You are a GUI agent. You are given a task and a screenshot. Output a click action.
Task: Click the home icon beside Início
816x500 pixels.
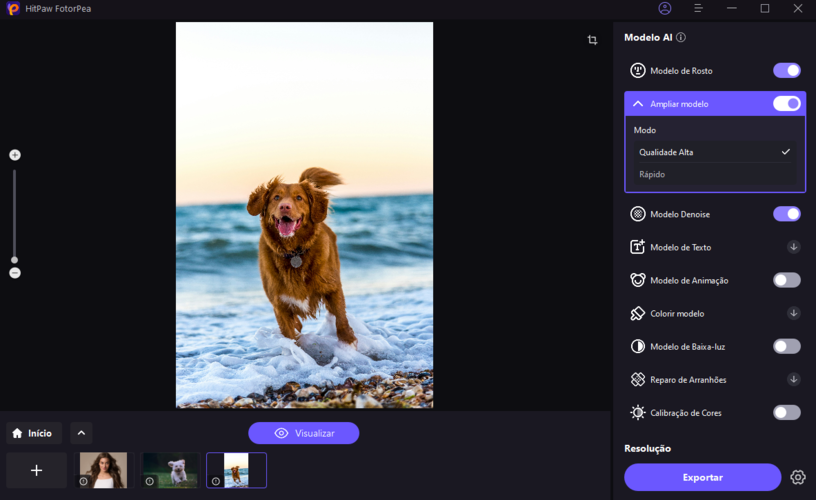click(x=17, y=433)
